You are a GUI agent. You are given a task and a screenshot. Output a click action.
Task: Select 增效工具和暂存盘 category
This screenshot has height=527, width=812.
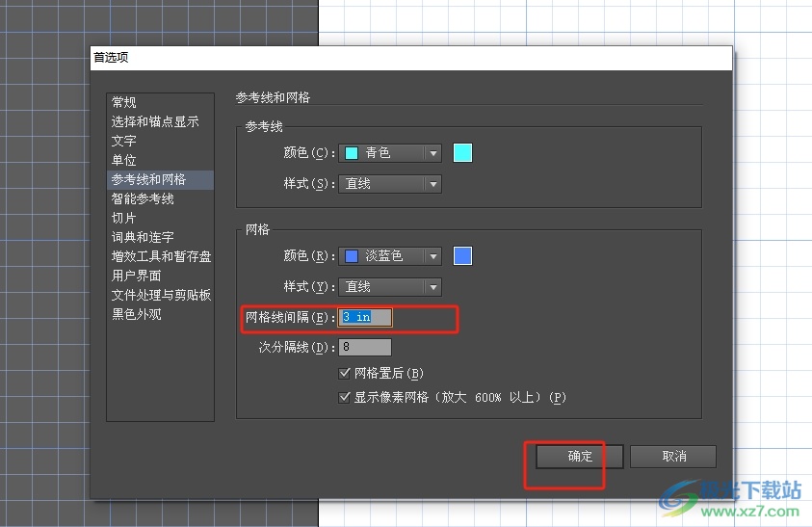point(161,256)
